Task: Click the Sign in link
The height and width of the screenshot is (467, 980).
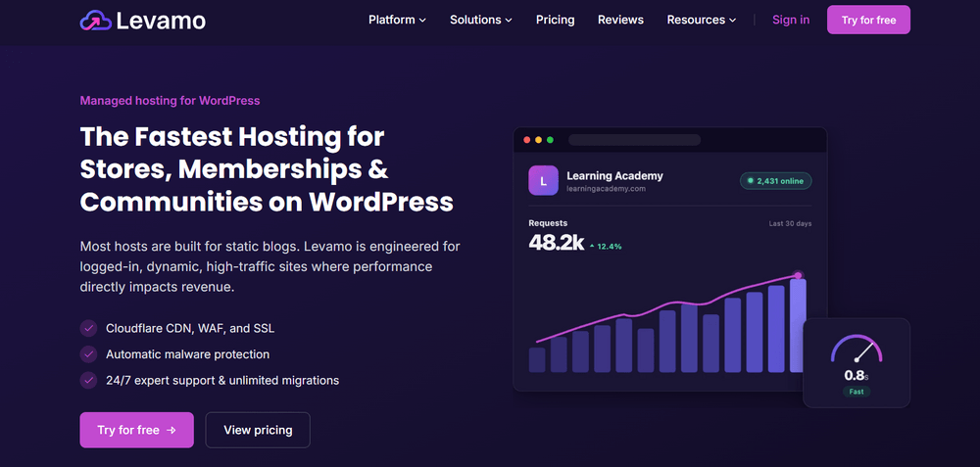Action: click(x=791, y=20)
